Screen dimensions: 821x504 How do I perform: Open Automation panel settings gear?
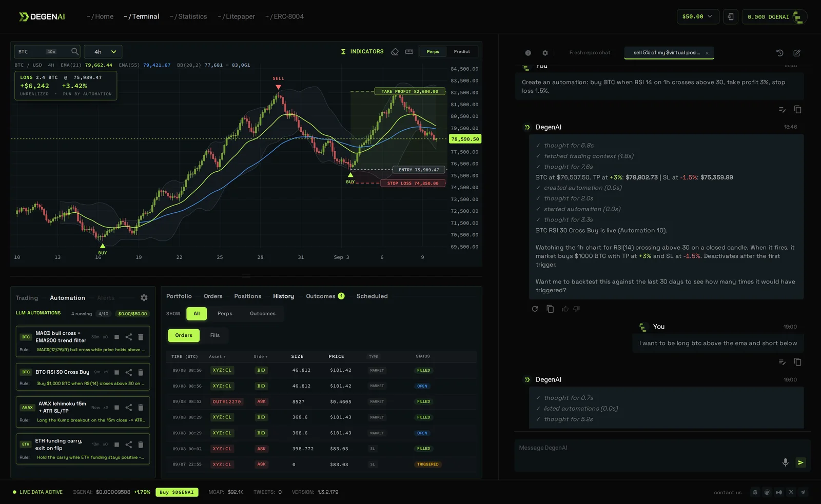click(x=144, y=298)
